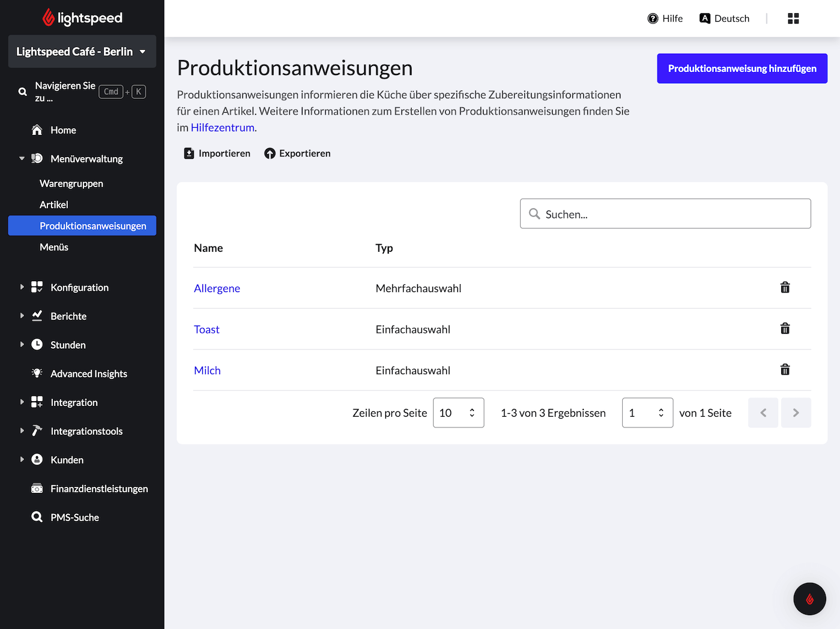Click the Berichte chart icon
The height and width of the screenshot is (629, 840).
[37, 315]
